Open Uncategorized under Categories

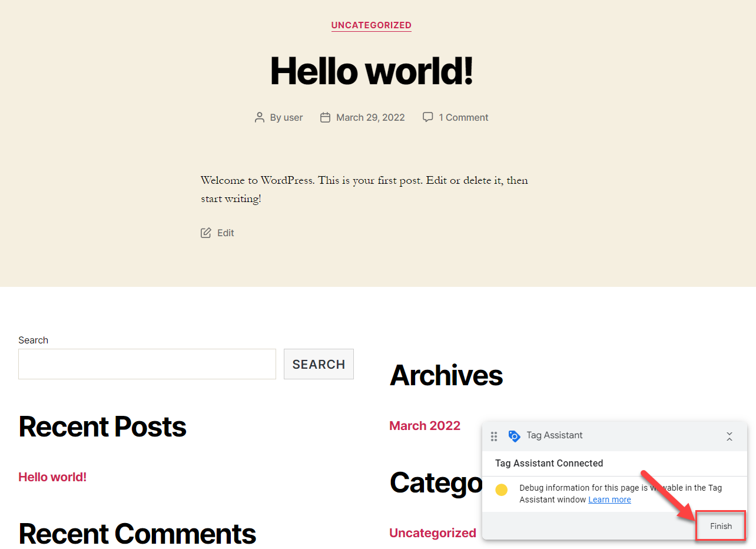433,533
